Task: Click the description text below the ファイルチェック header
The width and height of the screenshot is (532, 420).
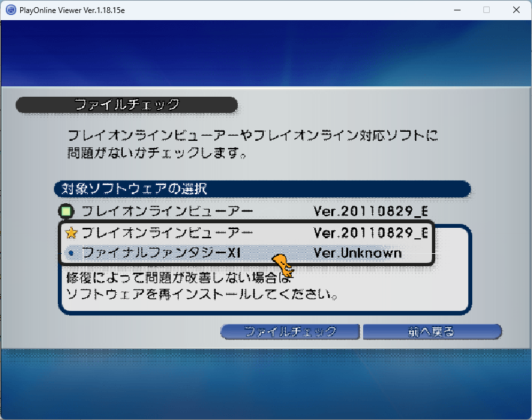Action: [253, 145]
